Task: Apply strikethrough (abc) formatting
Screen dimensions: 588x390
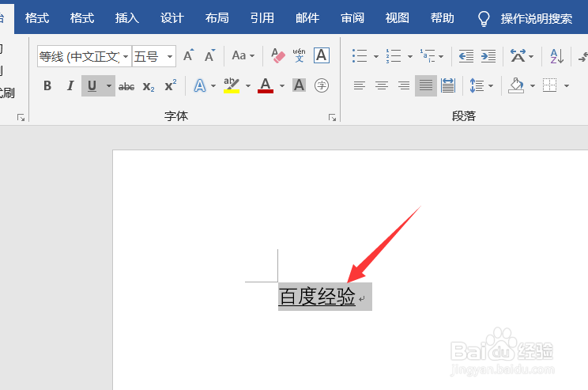Action: (126, 87)
